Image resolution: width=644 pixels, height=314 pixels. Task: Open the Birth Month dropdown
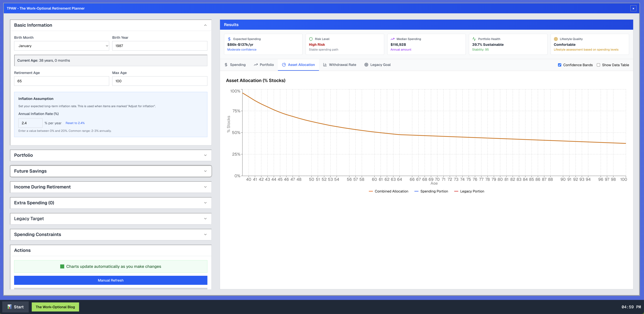pos(61,46)
